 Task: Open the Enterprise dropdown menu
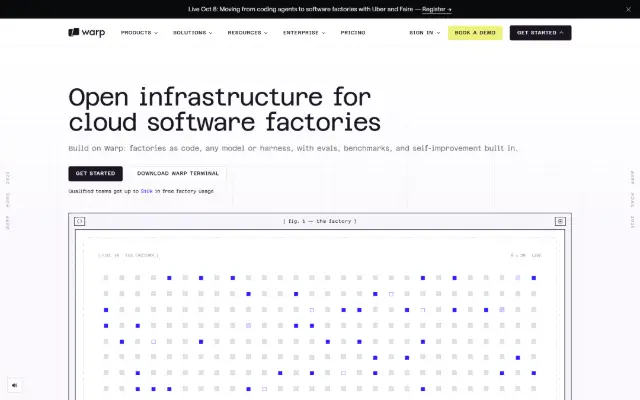(x=304, y=33)
